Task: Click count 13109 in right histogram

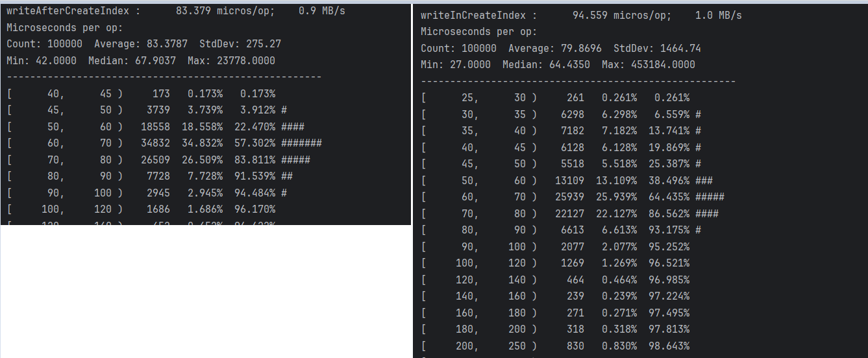Action: click(569, 181)
